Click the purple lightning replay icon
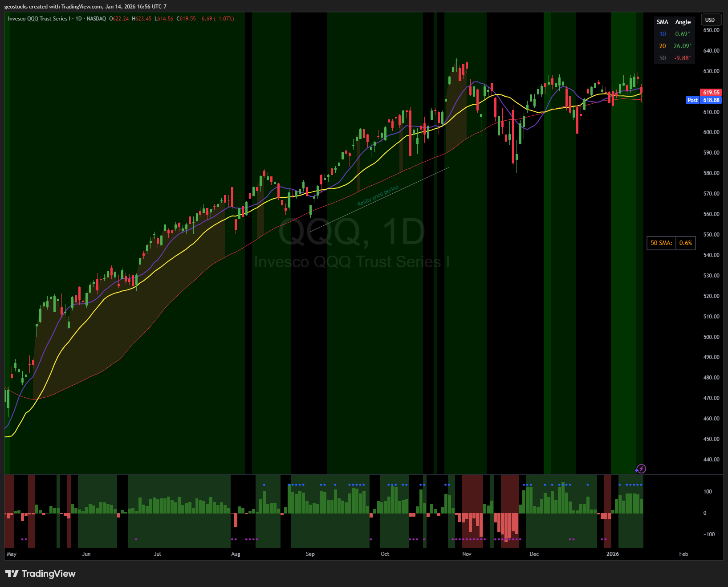 (x=640, y=469)
